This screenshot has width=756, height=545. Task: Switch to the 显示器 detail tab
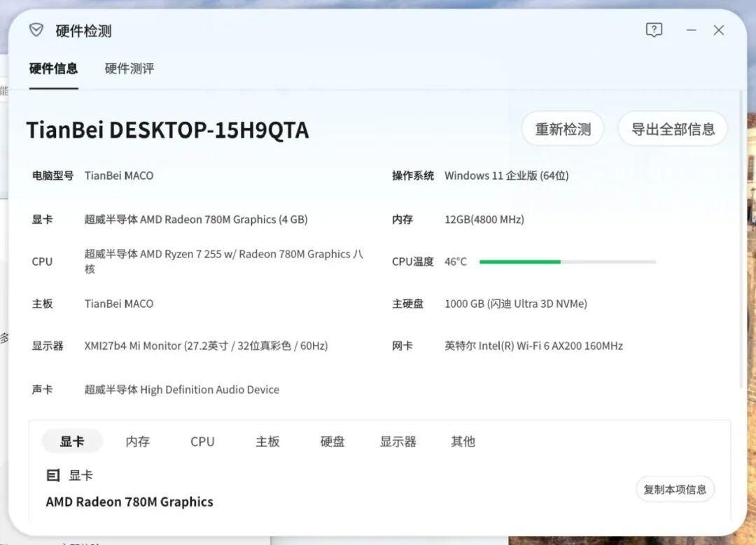click(398, 441)
